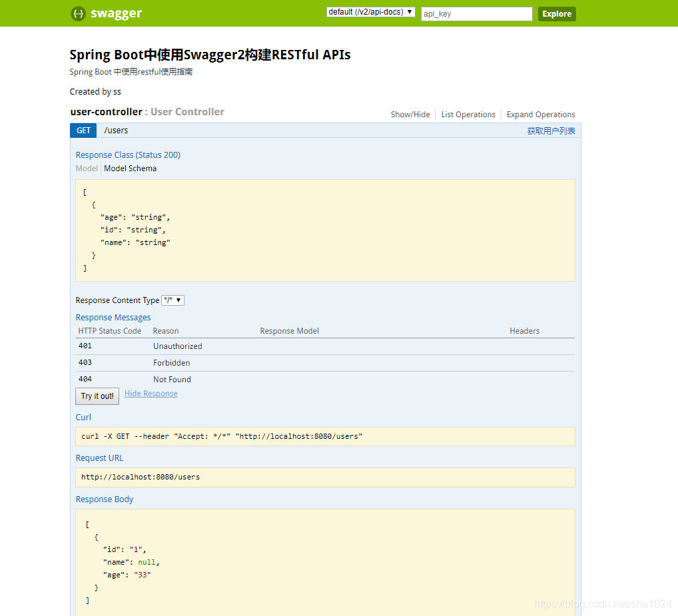Click the page title Spring Boot中使用Swagger2构建RESTful APIs

click(x=210, y=55)
